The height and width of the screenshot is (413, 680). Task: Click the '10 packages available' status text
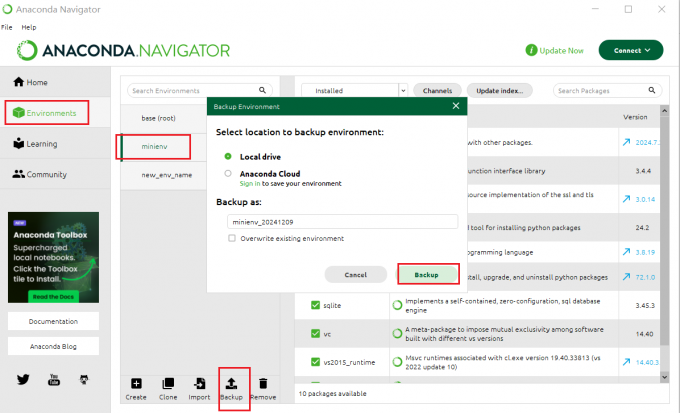(333, 393)
